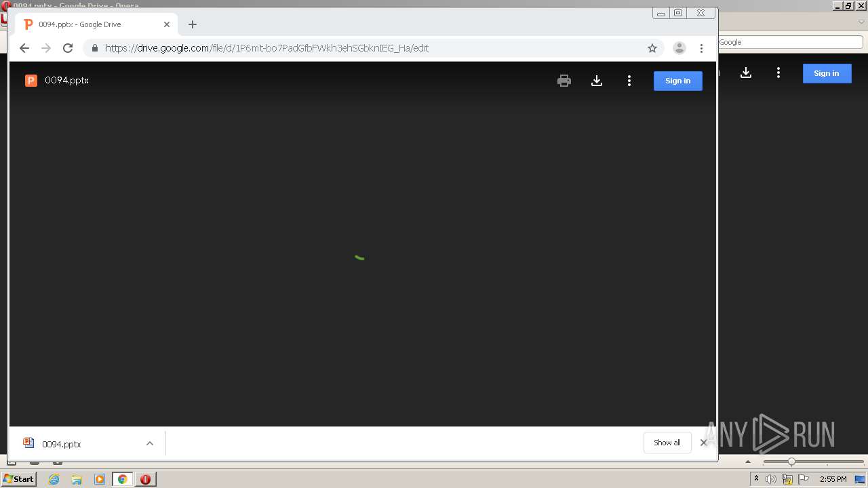This screenshot has width=868, height=488.
Task: Switch to Chrome on the taskbar
Action: click(123, 479)
